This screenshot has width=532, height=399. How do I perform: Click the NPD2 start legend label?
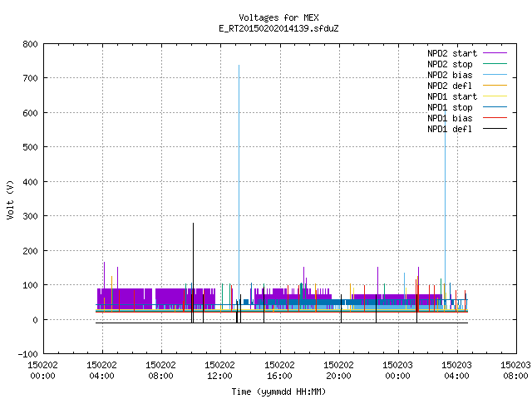[x=452, y=53]
